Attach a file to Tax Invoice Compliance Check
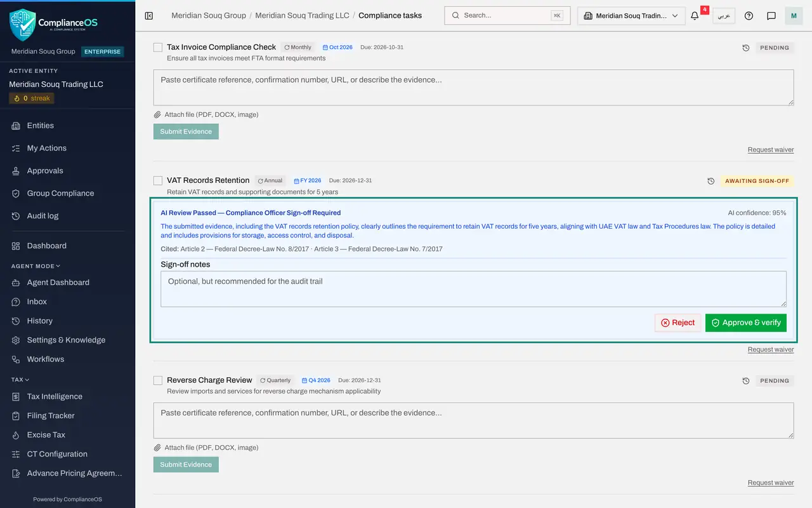 [x=207, y=115]
